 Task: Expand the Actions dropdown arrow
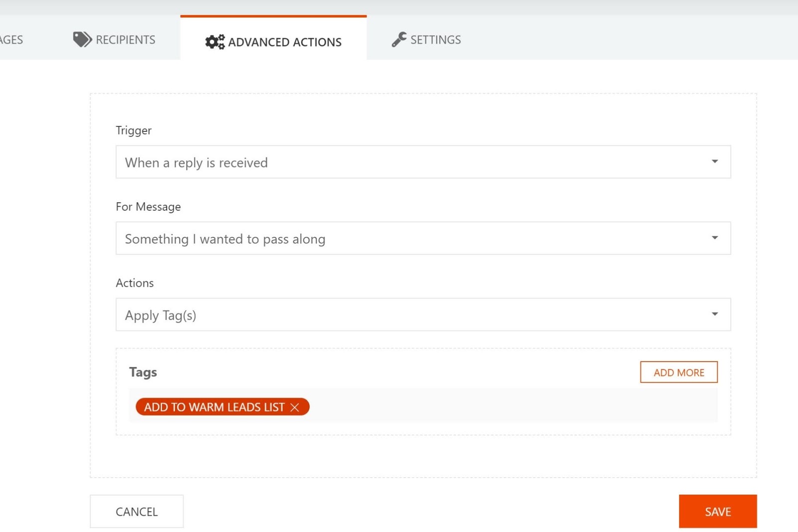pos(714,314)
